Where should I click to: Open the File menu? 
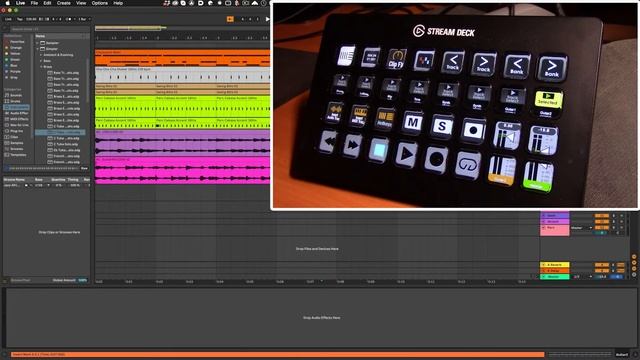pos(34,3)
